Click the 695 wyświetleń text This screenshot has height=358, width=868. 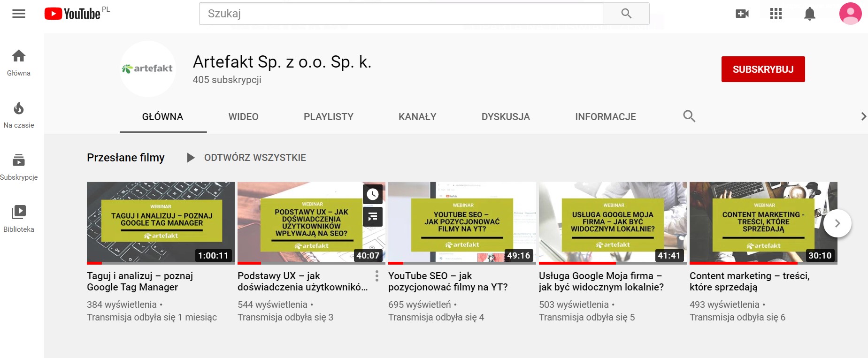(420, 305)
